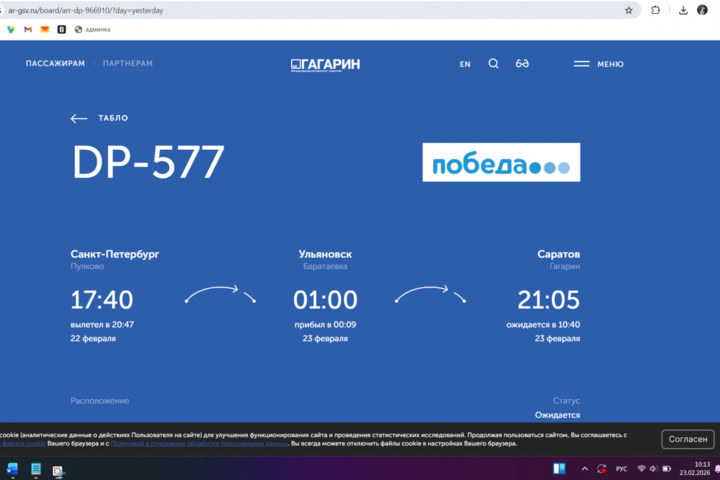Open browser extensions puzzle icon
Image resolution: width=720 pixels, height=480 pixels.
655,10
